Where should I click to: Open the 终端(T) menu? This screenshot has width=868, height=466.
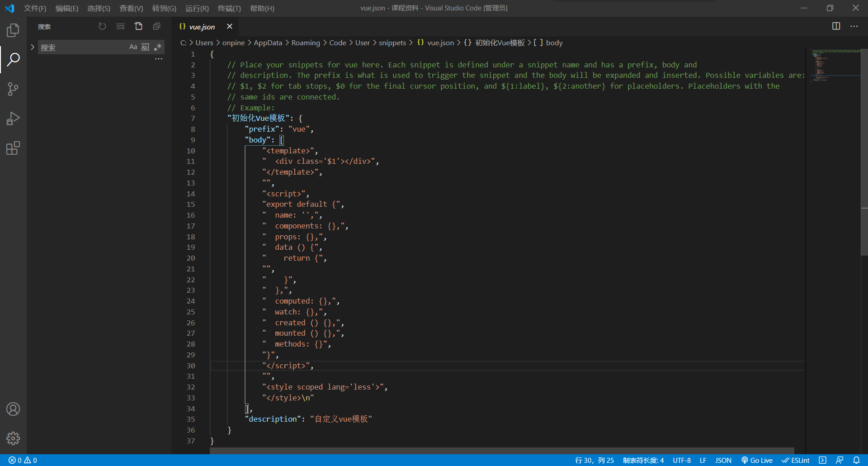[x=229, y=8]
